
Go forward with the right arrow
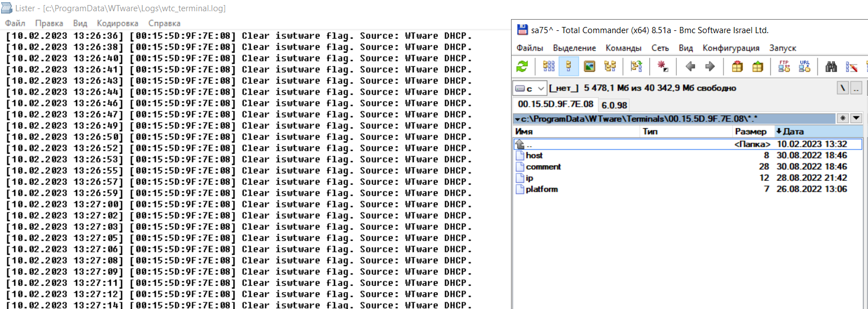coord(710,67)
